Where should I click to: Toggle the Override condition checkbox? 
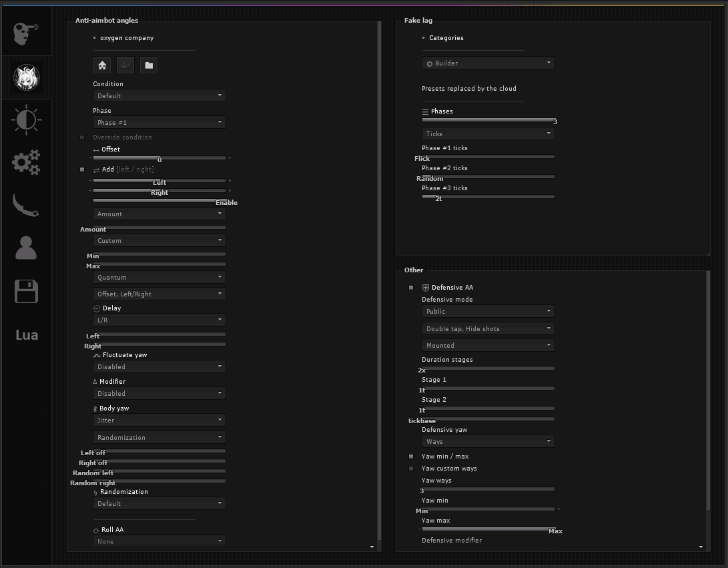pyautogui.click(x=82, y=137)
